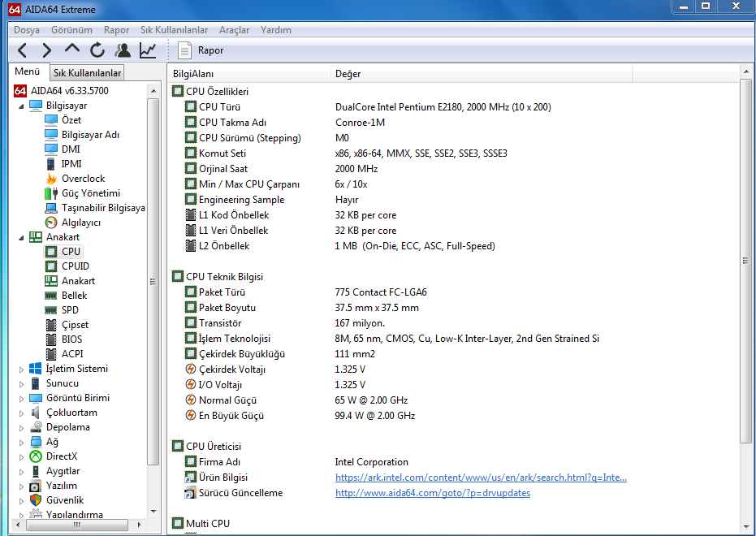Click the L2 Önbellek cache icon
Screen dimensions: 756x536
pyautogui.click(x=191, y=246)
